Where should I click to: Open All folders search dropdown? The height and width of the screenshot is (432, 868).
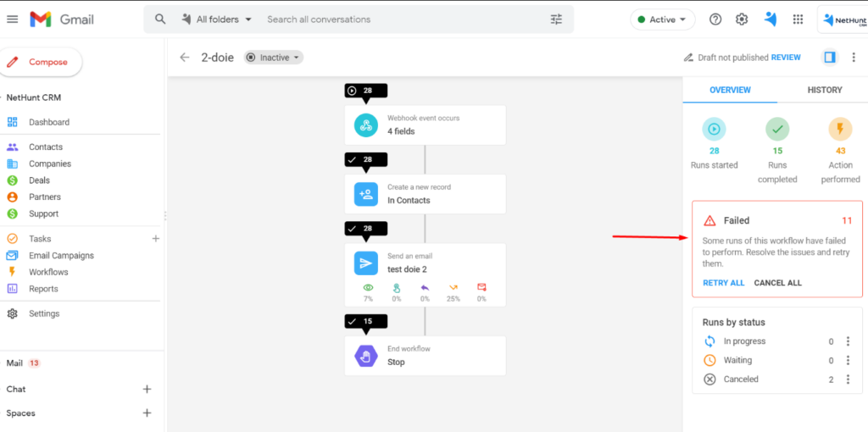coord(217,19)
